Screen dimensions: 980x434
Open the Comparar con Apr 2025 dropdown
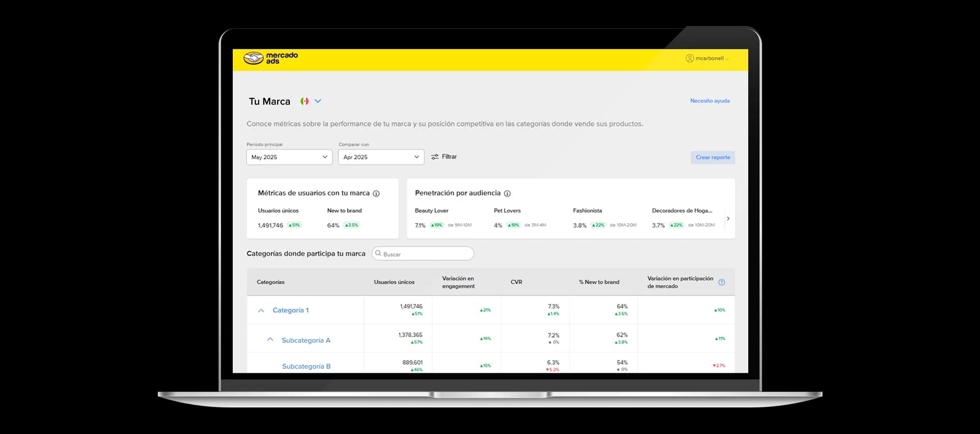point(381,157)
